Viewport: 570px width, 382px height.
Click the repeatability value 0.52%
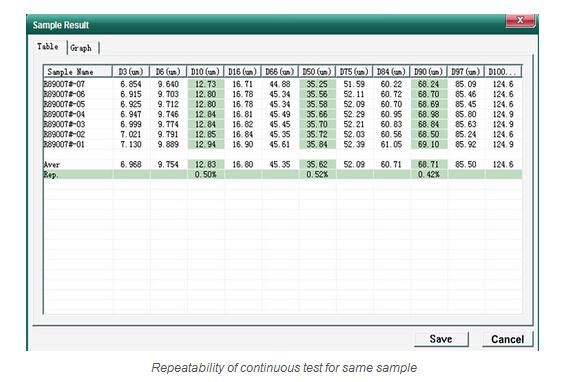click(317, 174)
